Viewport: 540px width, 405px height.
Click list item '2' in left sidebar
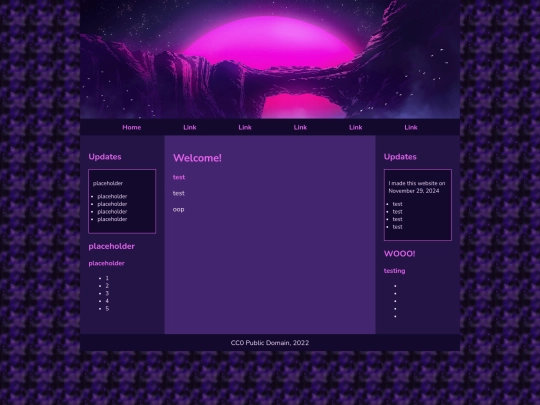tap(107, 286)
